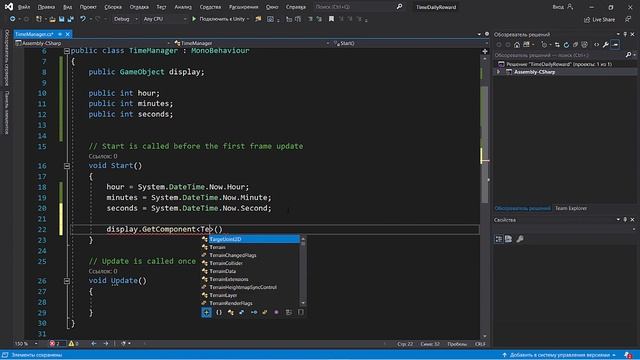This screenshot has width=640, height=360.
Task: Open TimeManager type navigation dropdown
Action: pyautogui.click(x=251, y=43)
